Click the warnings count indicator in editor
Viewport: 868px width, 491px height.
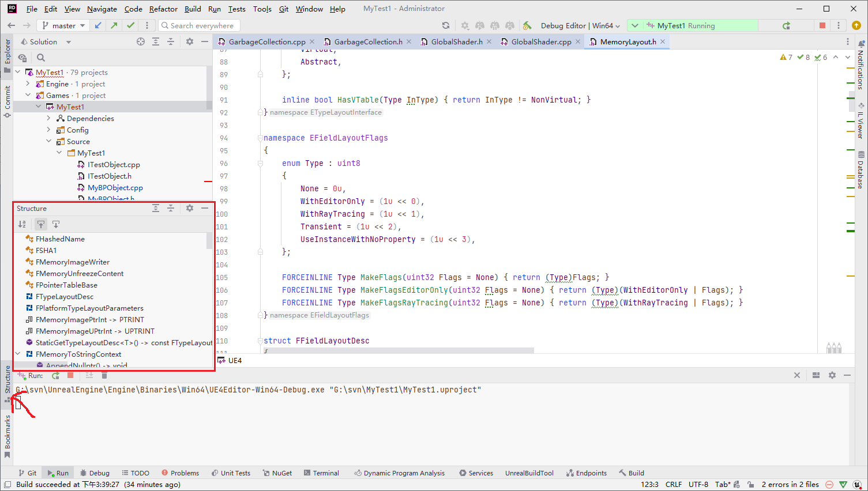point(786,57)
